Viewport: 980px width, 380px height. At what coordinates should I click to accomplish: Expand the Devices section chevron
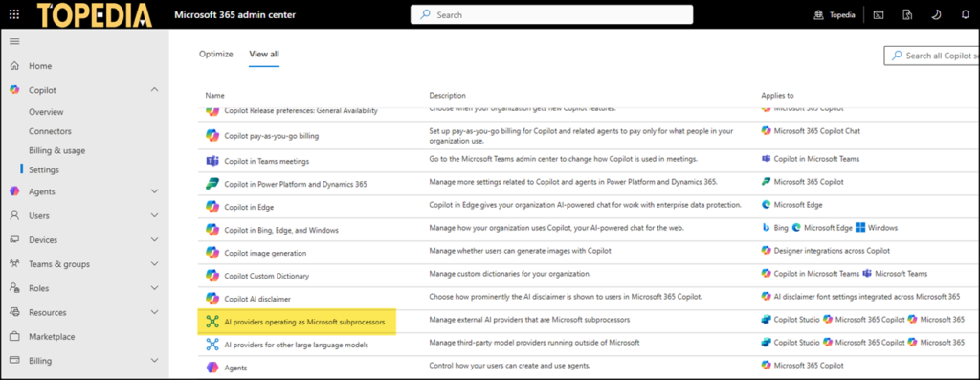[x=154, y=240]
